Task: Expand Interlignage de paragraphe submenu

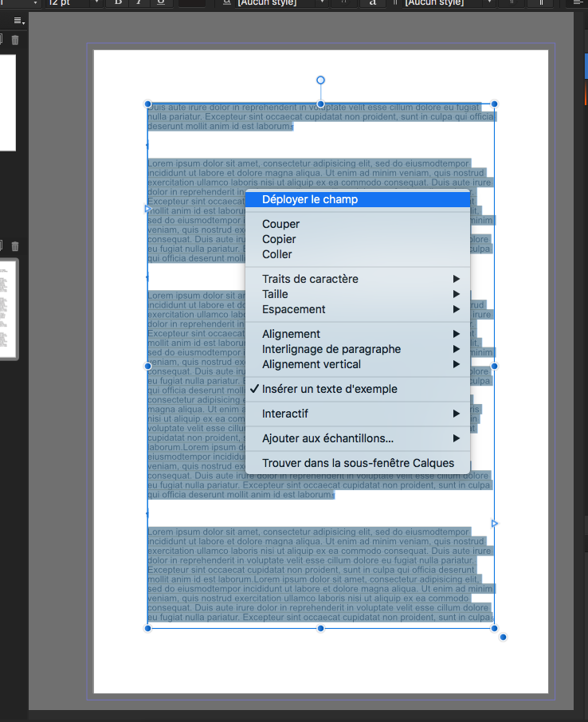Action: 358,349
